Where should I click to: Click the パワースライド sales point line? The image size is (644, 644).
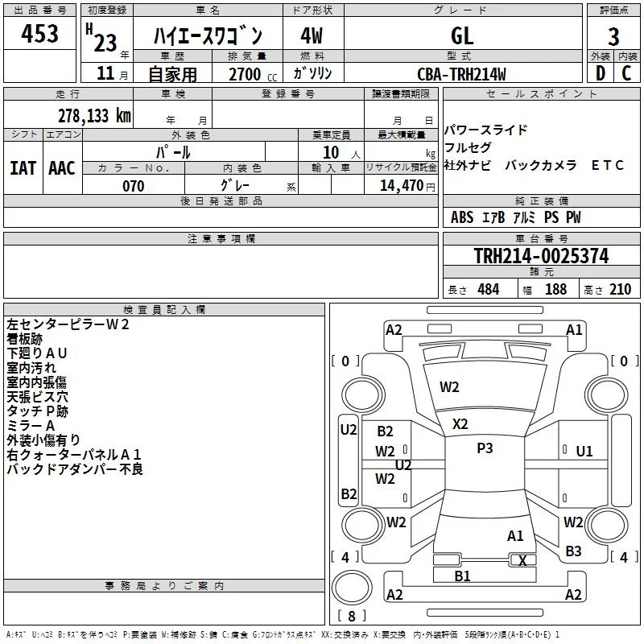(486, 130)
